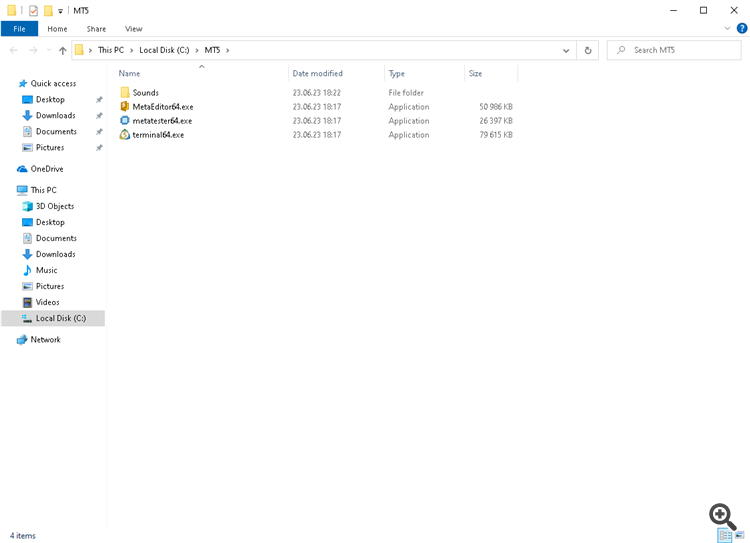The image size is (750, 543).
Task: Go up one folder level
Action: (x=63, y=50)
